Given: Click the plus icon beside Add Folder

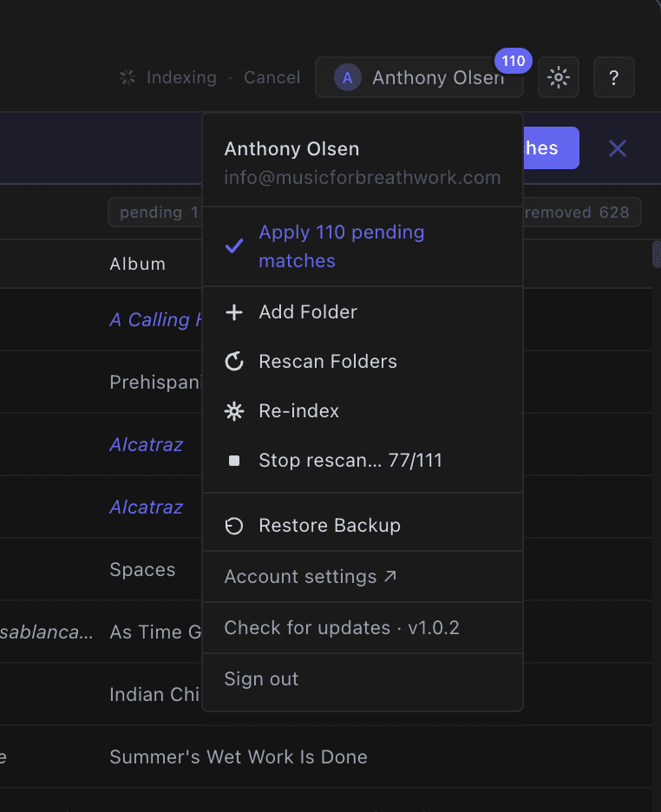Looking at the screenshot, I should 234,312.
